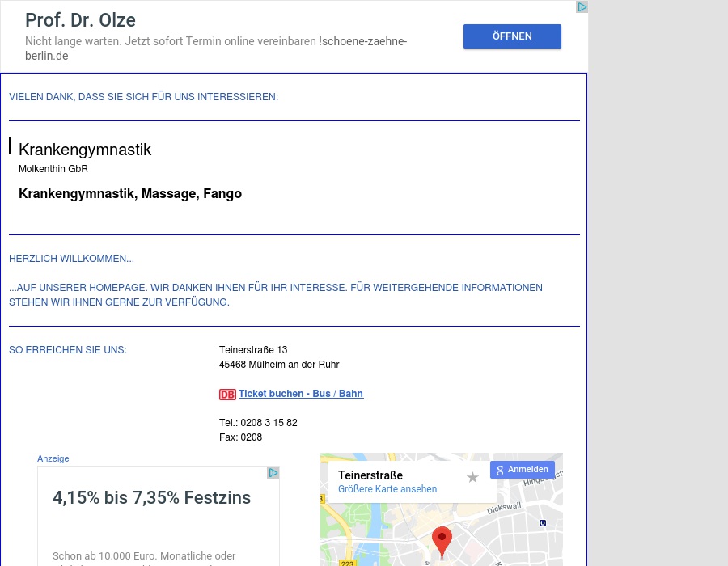Click the AdChoices icon on the Festzins ad
Viewport: 728px width, 566px height.
[273, 473]
